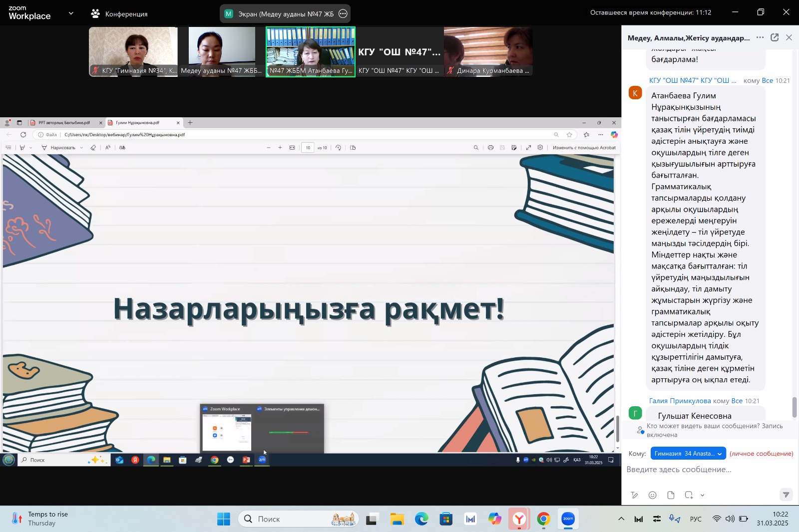Expand the Zoom Workplace dropdown arrow

(71, 13)
